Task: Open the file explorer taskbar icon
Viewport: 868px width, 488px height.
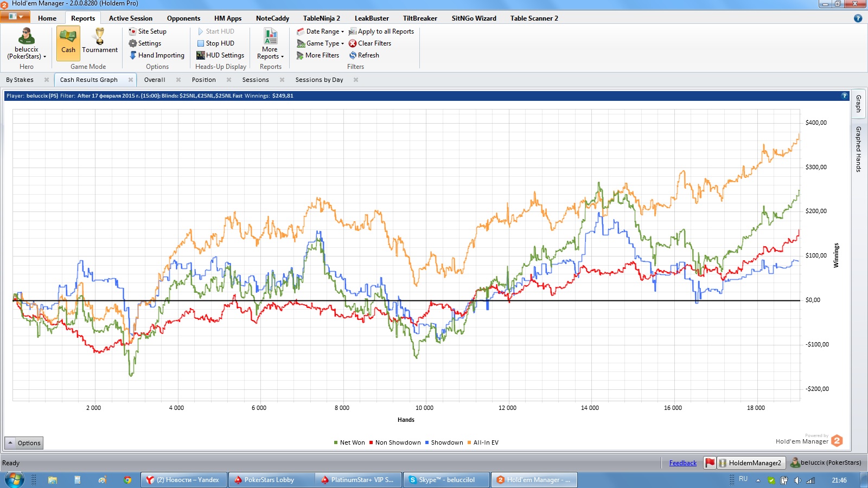Action: tap(53, 480)
